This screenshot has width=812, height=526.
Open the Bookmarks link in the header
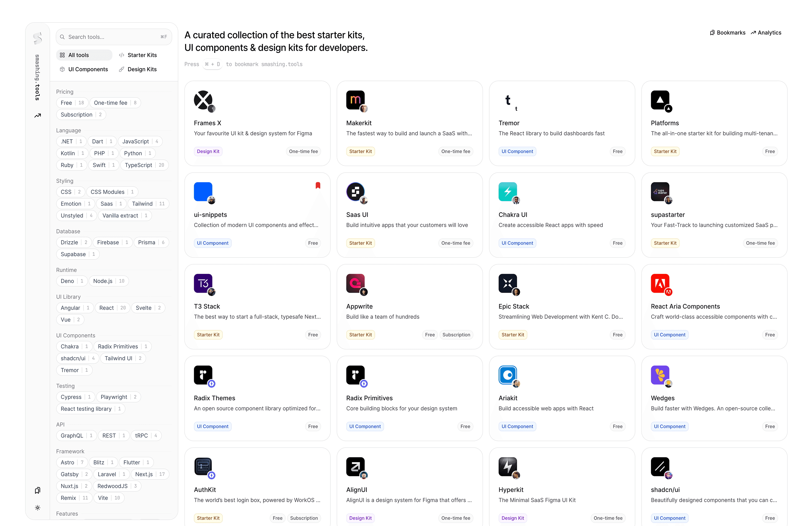click(x=728, y=33)
